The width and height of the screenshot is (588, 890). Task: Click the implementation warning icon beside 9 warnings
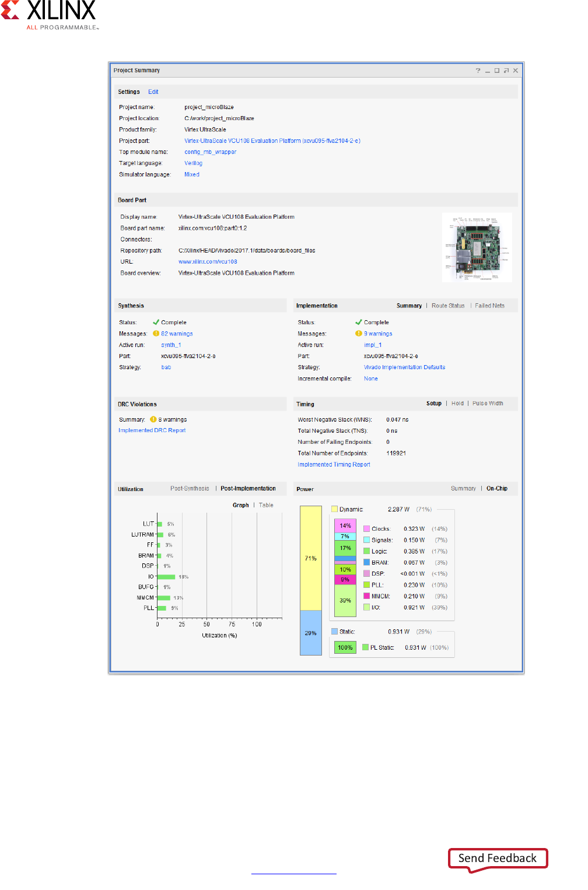pyautogui.click(x=359, y=334)
